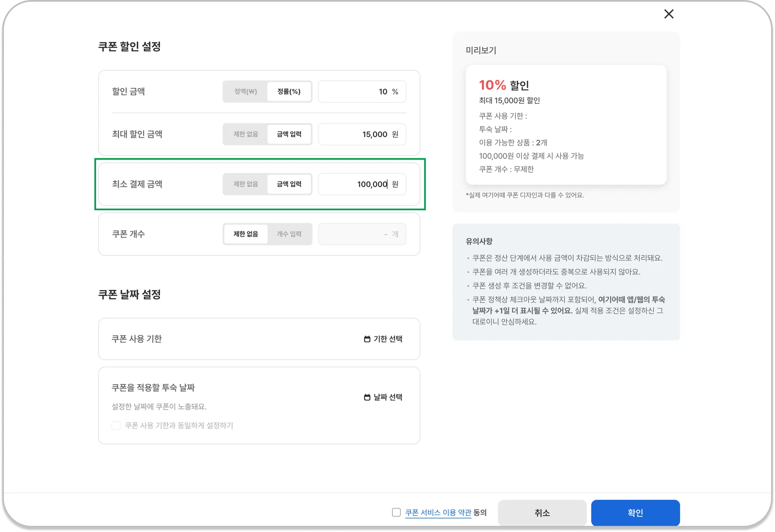This screenshot has height=532, width=775.
Task: Open 쿠폰 서비스 이용 약관 link
Action: coord(438,513)
